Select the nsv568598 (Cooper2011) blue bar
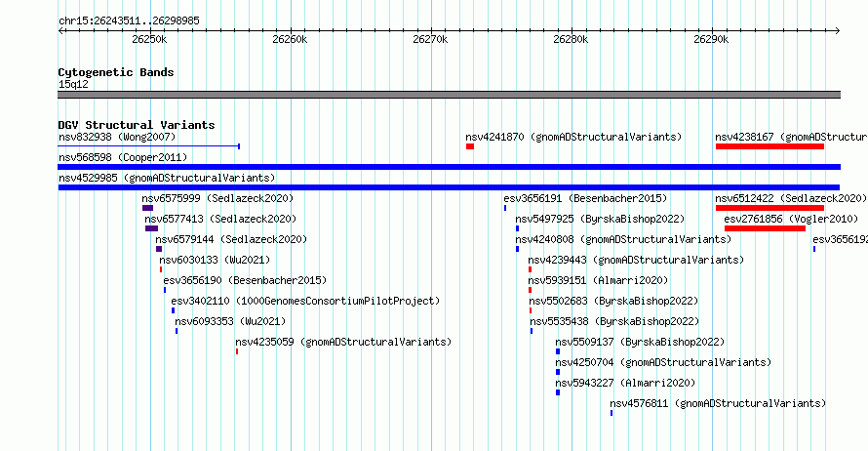 tap(449, 167)
